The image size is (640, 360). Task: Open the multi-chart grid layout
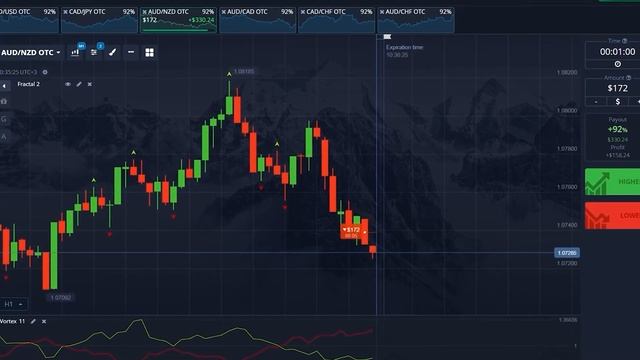click(150, 52)
